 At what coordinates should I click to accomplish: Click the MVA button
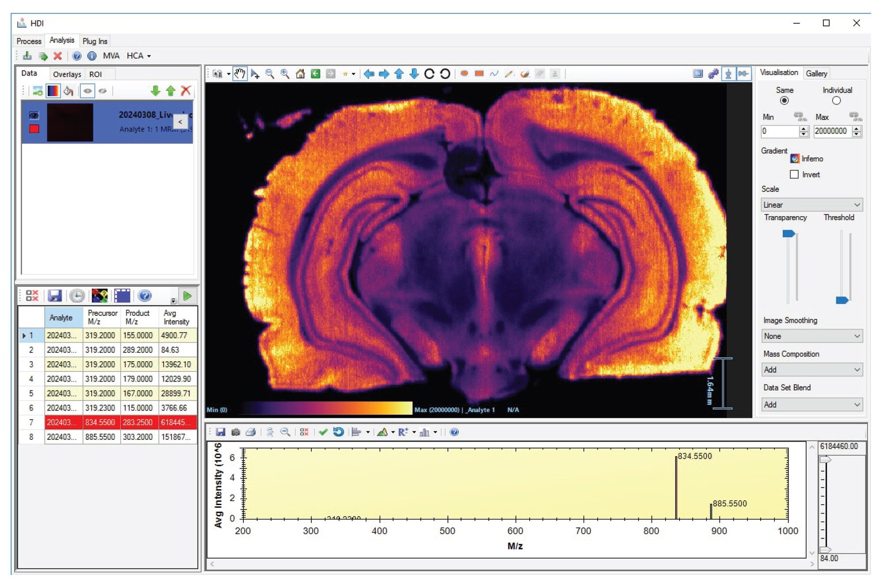(111, 56)
